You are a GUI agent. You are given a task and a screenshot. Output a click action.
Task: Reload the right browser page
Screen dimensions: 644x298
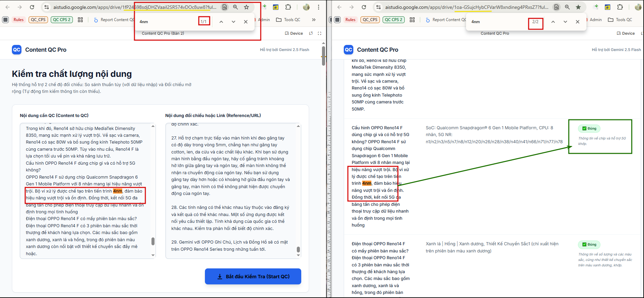[x=364, y=7]
